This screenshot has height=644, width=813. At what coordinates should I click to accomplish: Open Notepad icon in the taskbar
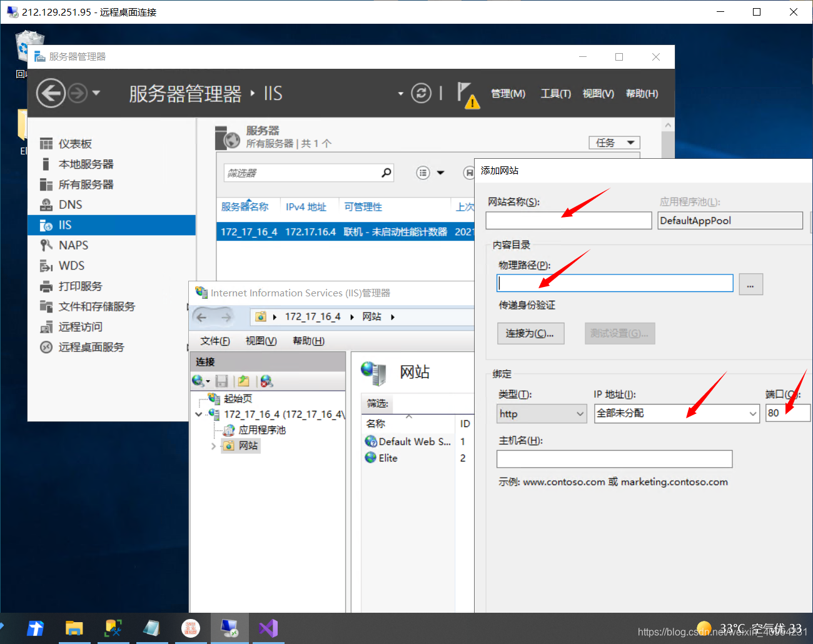click(152, 628)
